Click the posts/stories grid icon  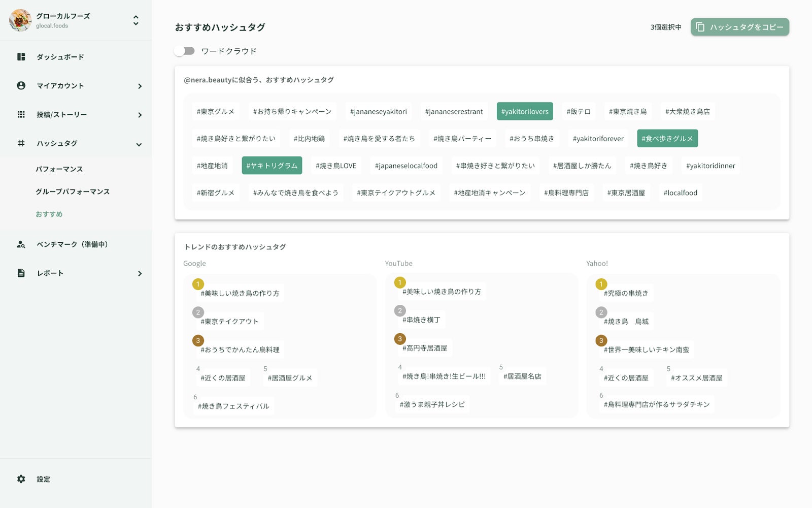click(x=21, y=114)
